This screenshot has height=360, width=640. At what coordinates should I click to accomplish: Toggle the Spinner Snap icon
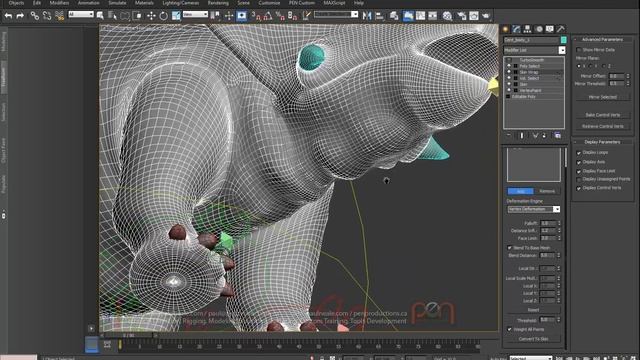292,16
